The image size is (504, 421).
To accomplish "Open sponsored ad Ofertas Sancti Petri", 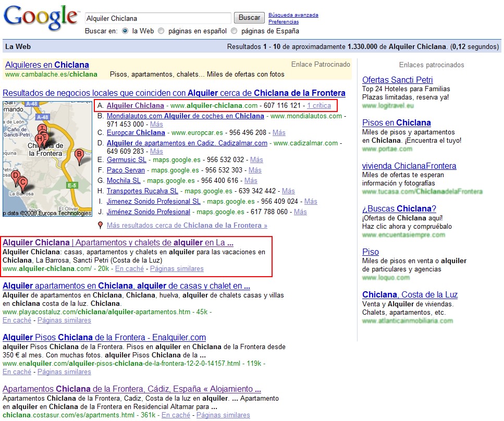I will click(397, 80).
